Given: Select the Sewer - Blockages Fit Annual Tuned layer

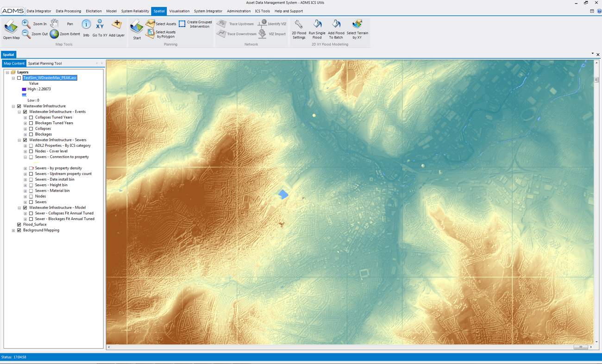Looking at the screenshot, I should click(64, 219).
